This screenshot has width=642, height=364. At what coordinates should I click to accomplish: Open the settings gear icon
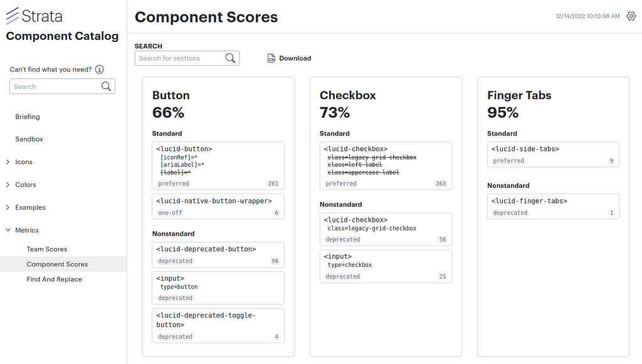point(631,16)
